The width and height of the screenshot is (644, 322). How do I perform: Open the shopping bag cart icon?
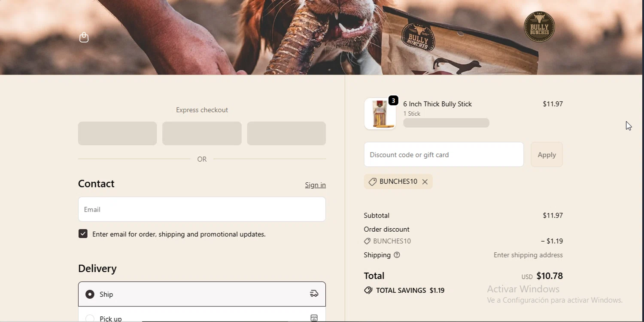tap(84, 37)
